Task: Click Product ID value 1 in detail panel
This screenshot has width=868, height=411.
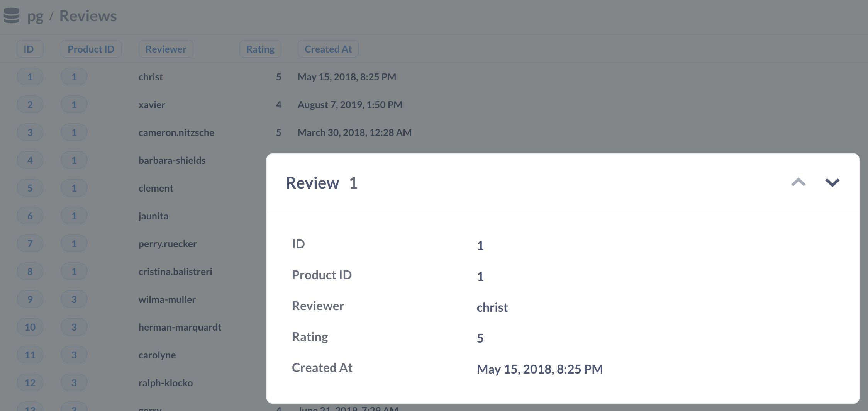Action: tap(480, 276)
